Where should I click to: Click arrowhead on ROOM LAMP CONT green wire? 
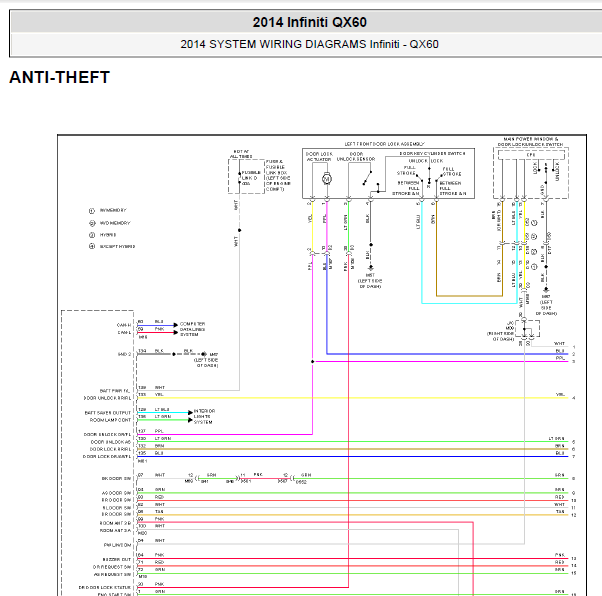(x=190, y=420)
